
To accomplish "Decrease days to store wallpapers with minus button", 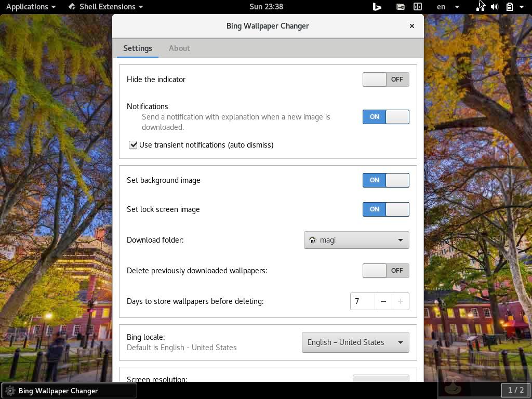I will tap(383, 301).
